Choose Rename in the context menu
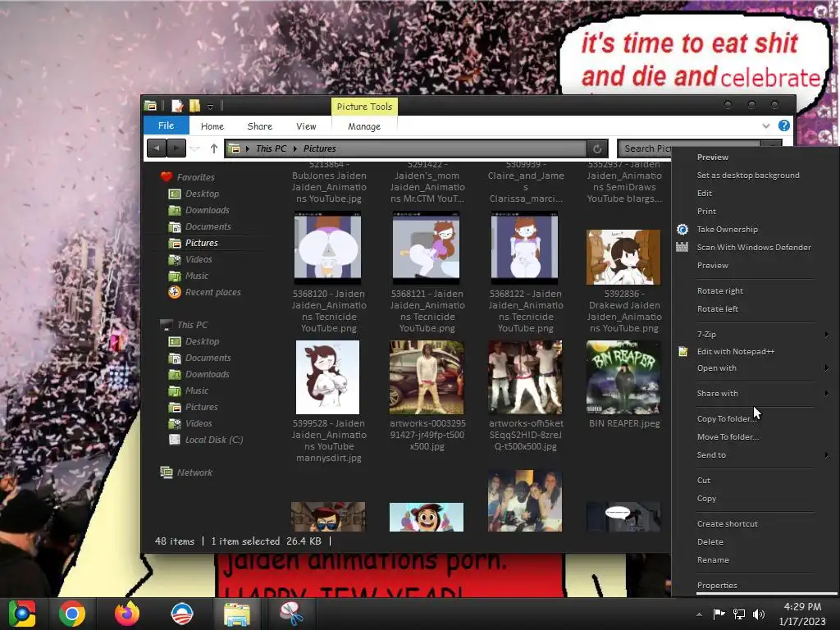Viewport: 840px width, 630px height. pyautogui.click(x=713, y=559)
